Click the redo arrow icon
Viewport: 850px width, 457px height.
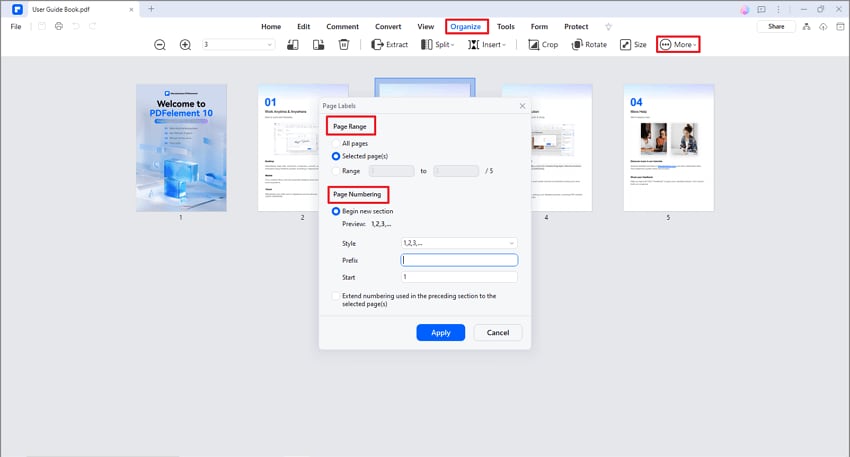[x=93, y=26]
